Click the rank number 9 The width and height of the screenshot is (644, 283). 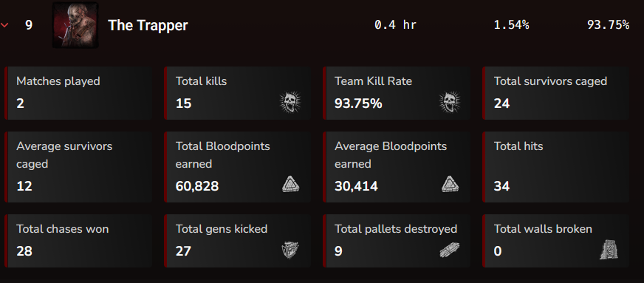pos(29,25)
